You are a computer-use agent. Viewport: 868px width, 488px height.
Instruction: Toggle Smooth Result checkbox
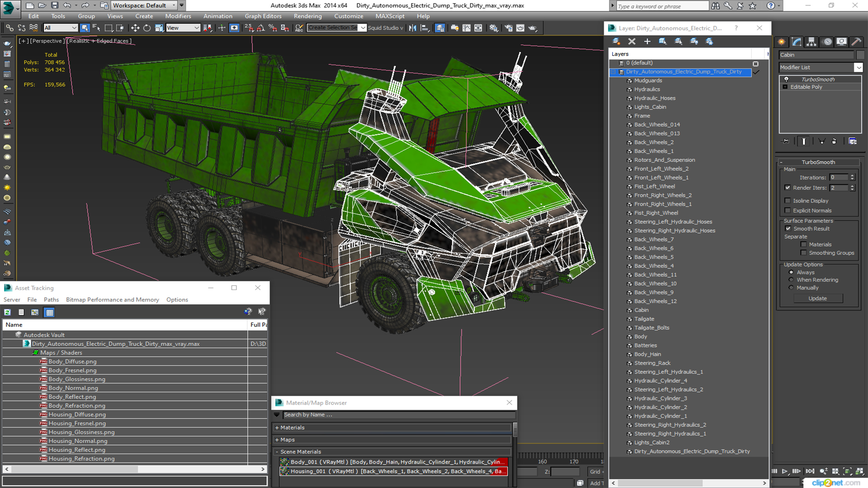pyautogui.click(x=788, y=229)
